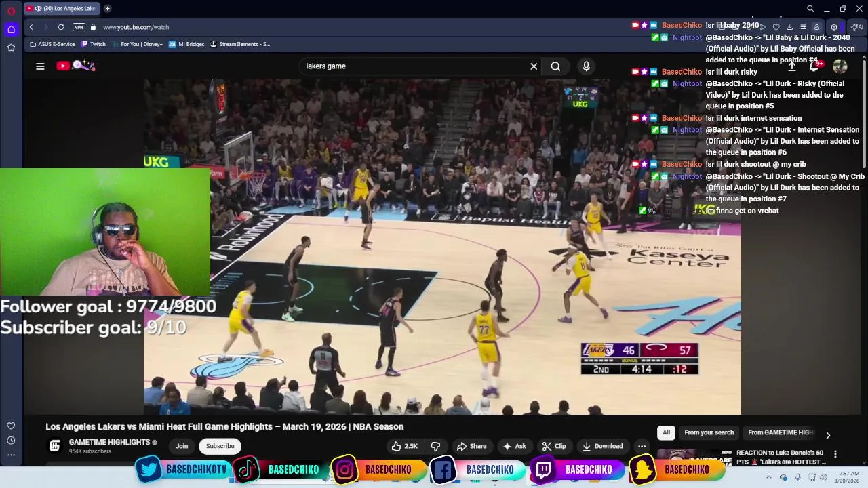Open history clock icon in Opera sidebar
Image resolution: width=868 pixels, height=488 pixels.
(x=11, y=441)
